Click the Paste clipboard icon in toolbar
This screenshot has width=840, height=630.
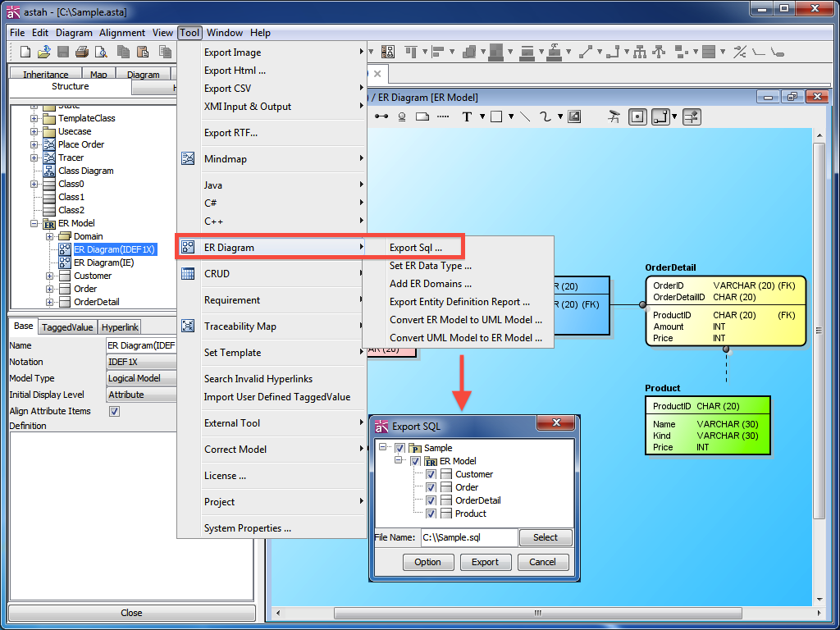(143, 52)
